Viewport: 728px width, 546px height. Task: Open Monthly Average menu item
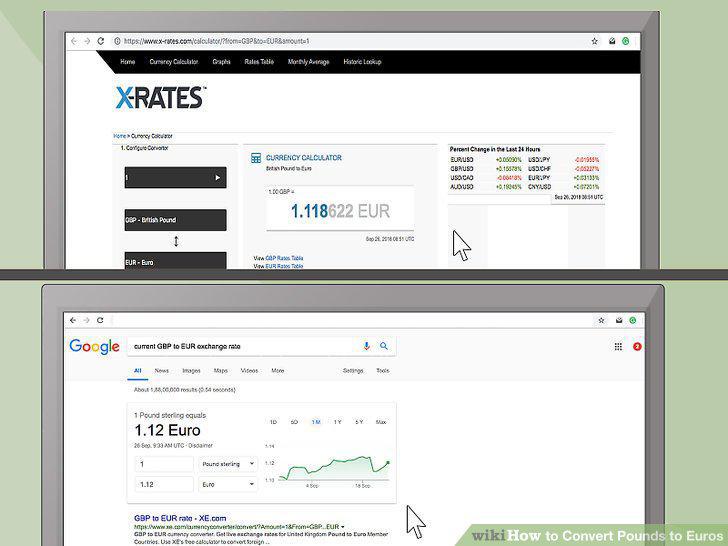[308, 62]
